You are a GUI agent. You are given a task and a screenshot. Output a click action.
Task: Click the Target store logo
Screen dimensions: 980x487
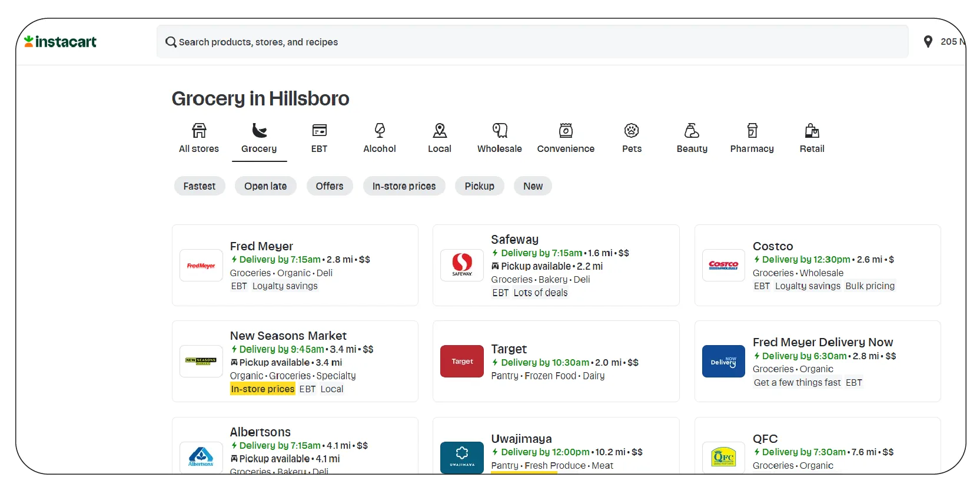(x=462, y=361)
